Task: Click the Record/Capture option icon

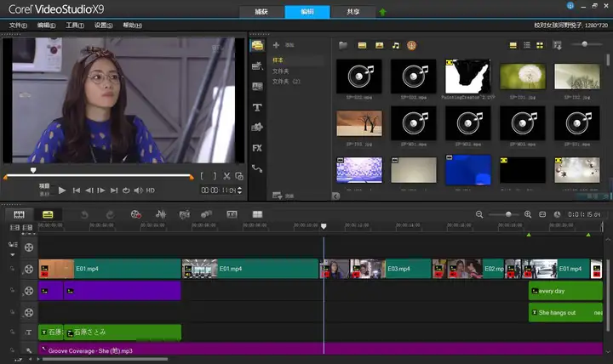Action: (135, 214)
